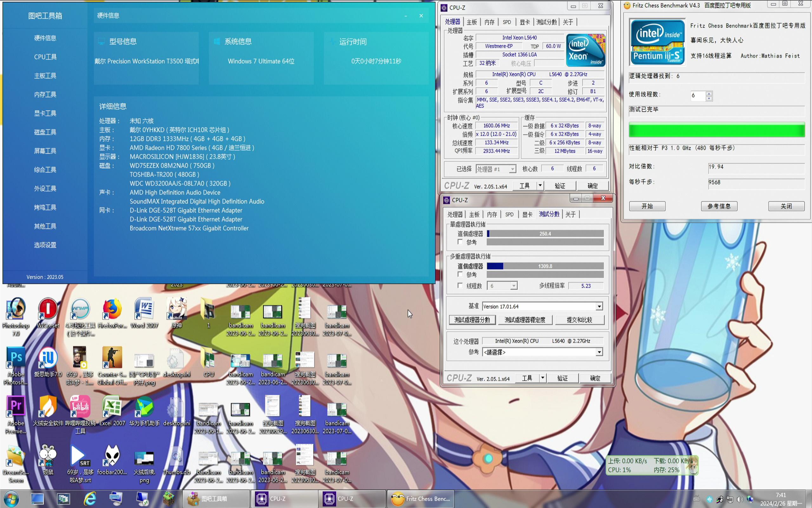Click 提交和比較 button
812x508 pixels.
coord(580,320)
